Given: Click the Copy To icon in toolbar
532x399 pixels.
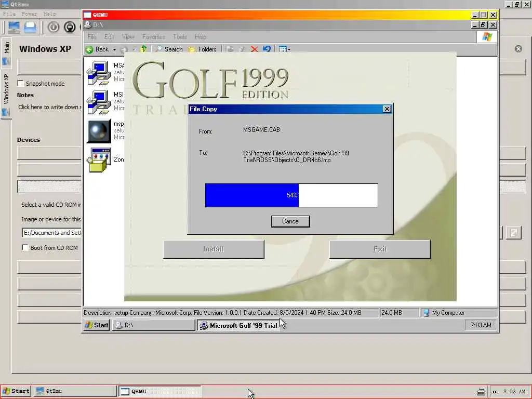Looking at the screenshot, I should (242, 49).
